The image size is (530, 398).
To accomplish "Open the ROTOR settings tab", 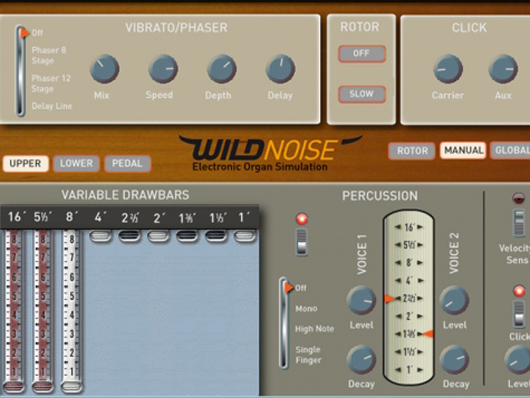I will (x=412, y=151).
